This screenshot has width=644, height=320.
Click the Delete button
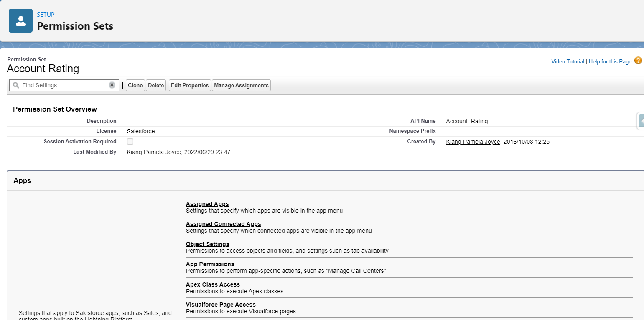tap(155, 85)
